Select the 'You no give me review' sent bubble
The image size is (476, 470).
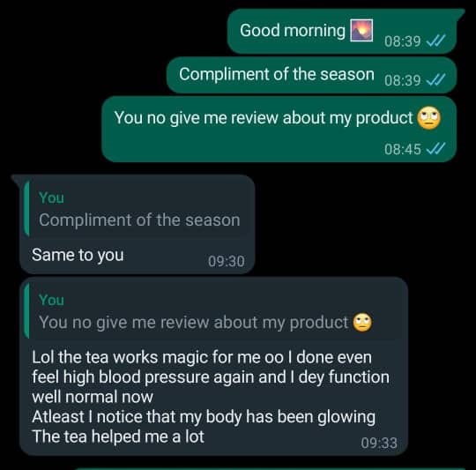279,130
